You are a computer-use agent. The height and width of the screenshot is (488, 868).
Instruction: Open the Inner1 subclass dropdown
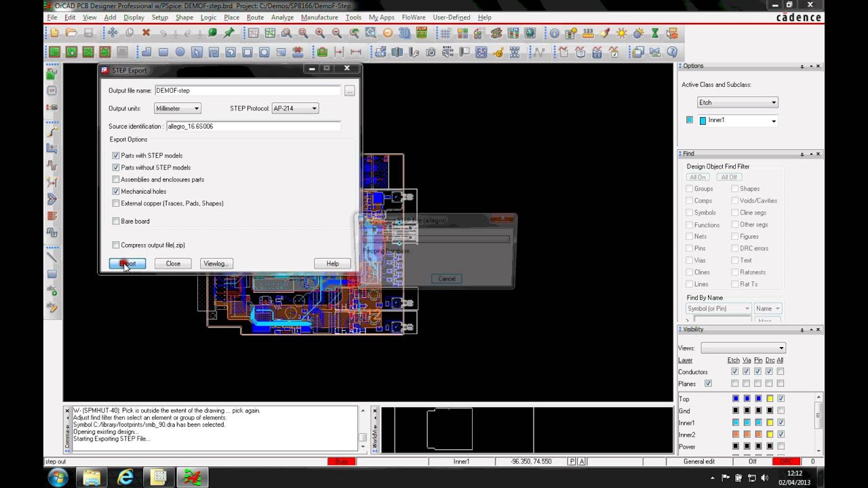tap(738, 121)
